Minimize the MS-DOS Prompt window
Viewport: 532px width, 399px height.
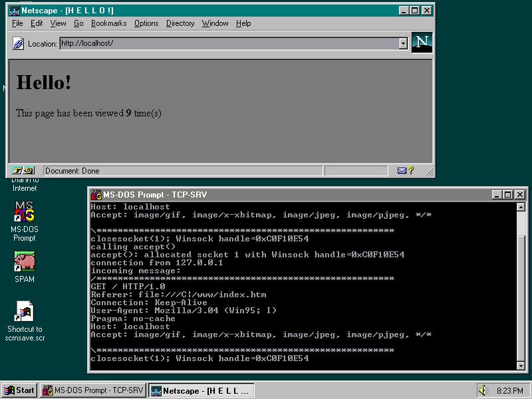pos(497,195)
